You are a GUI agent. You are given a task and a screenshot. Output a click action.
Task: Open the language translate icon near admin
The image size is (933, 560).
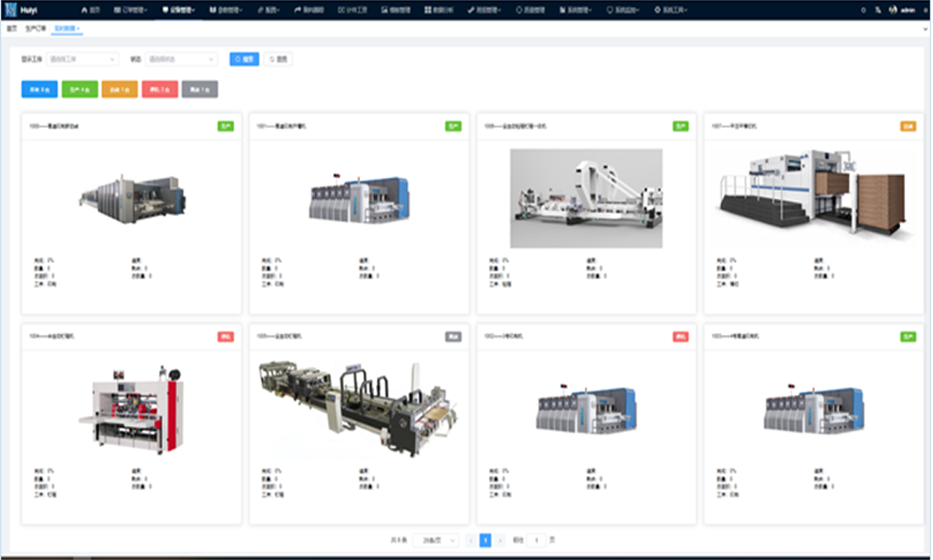click(877, 10)
